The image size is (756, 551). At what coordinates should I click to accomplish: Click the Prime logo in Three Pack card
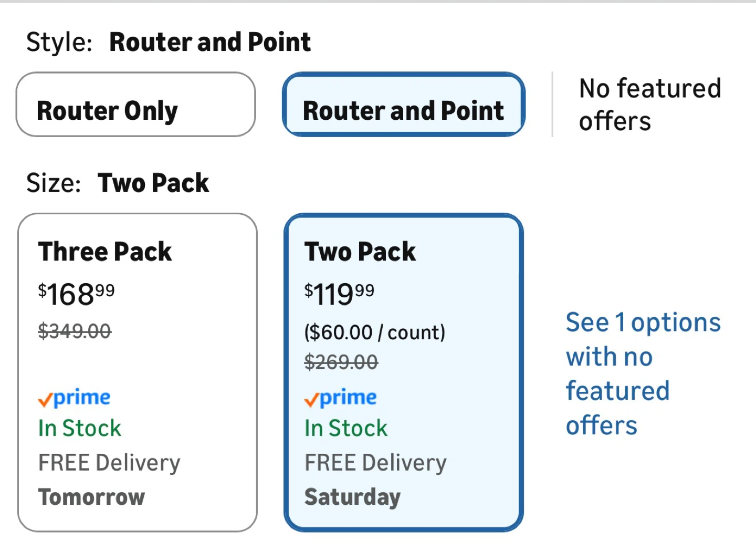click(x=75, y=398)
